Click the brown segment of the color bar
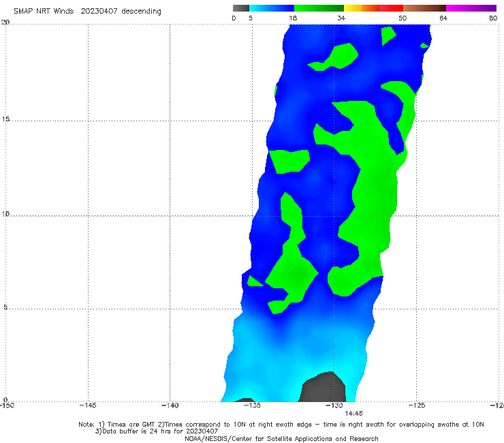Image resolution: width=504 pixels, height=443 pixels. click(x=424, y=8)
